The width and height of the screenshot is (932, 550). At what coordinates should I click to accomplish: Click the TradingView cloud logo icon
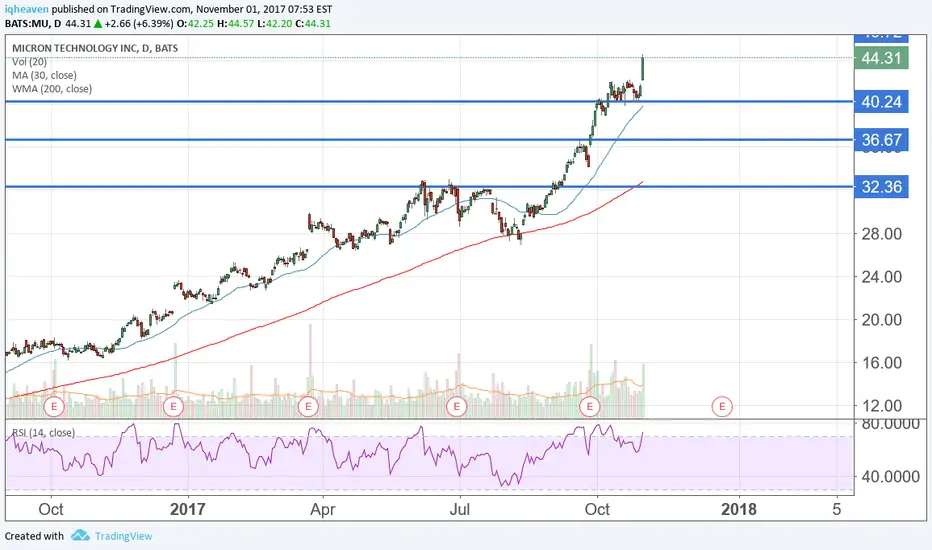click(80, 536)
